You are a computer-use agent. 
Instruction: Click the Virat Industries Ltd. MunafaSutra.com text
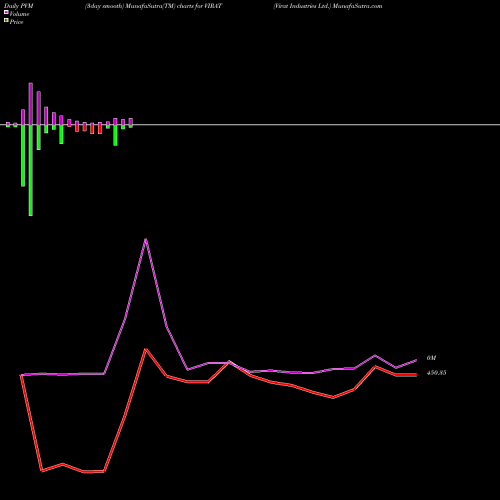pyautogui.click(x=328, y=6)
